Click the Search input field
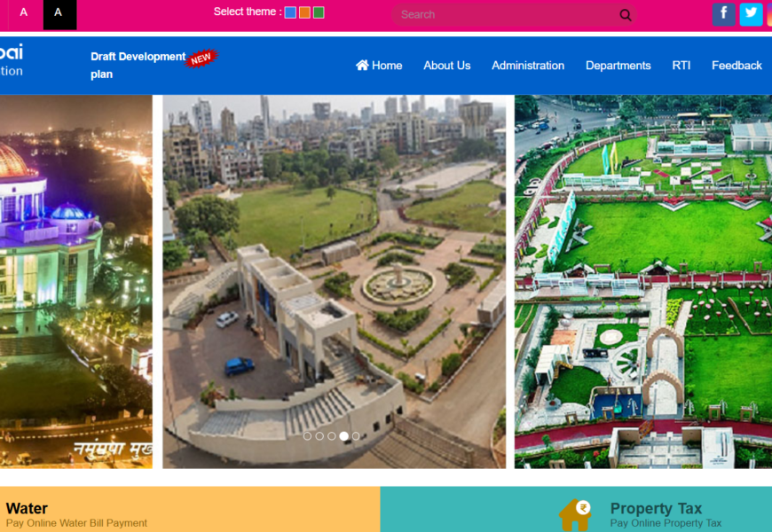Image resolution: width=772 pixels, height=532 pixels. pos(506,15)
